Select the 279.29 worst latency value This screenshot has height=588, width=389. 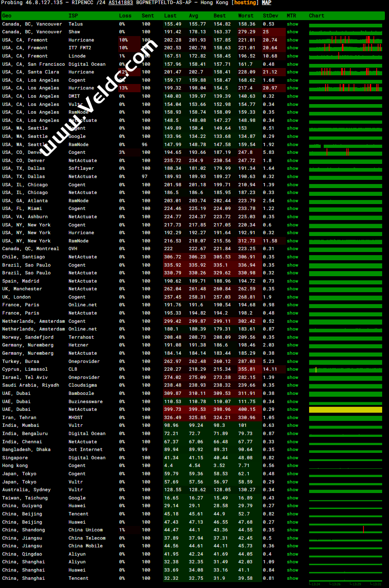[x=247, y=32]
